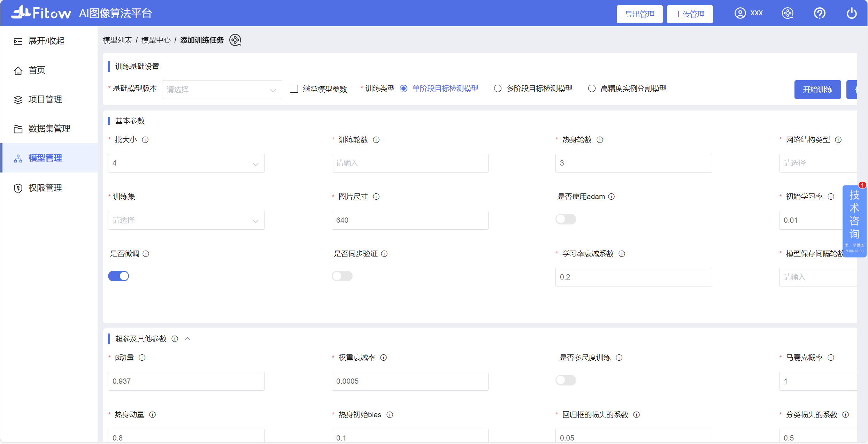Select 高精度实例分割模型 radio option

pyautogui.click(x=592, y=89)
